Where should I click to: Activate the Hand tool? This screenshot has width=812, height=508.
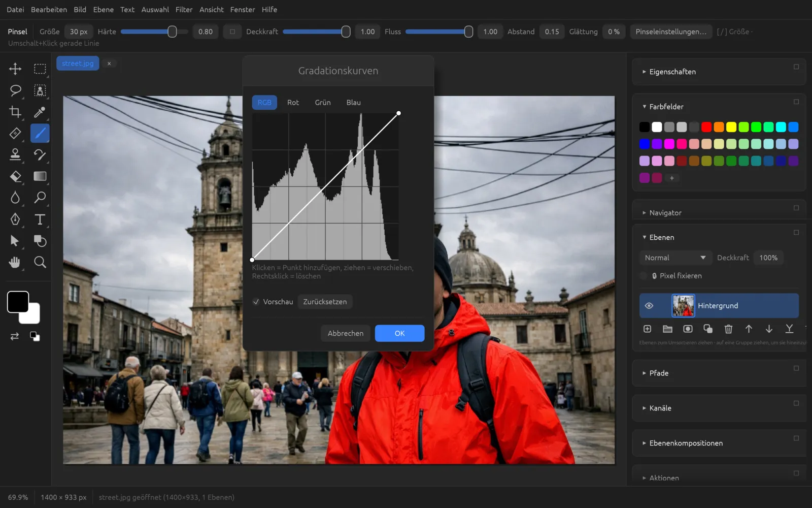pos(15,262)
